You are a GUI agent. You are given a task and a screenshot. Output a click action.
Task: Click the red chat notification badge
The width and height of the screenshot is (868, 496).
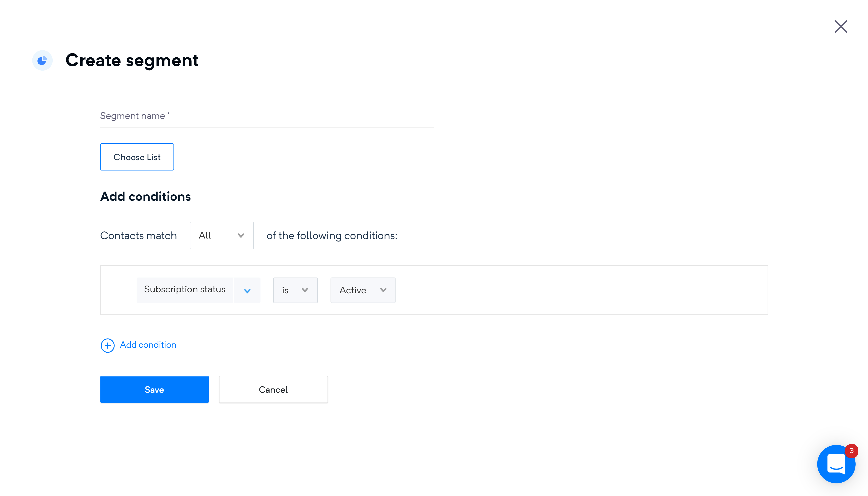pos(851,451)
